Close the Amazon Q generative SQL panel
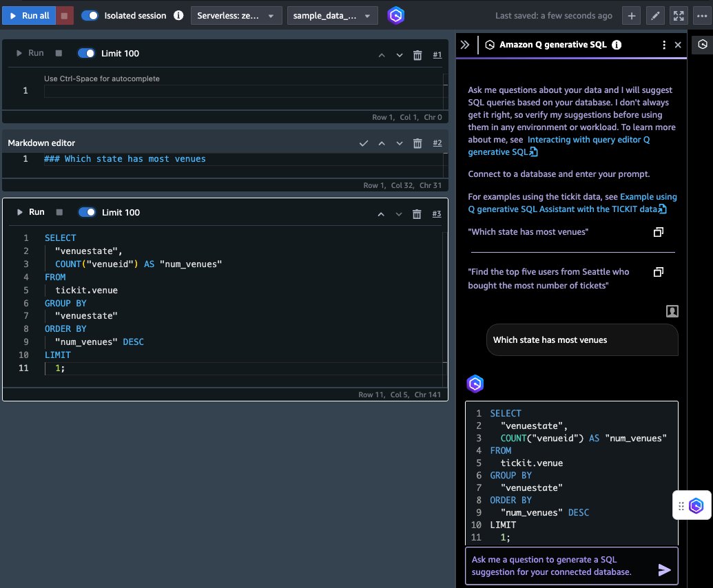Screen dimensions: 713x588 click(x=678, y=45)
